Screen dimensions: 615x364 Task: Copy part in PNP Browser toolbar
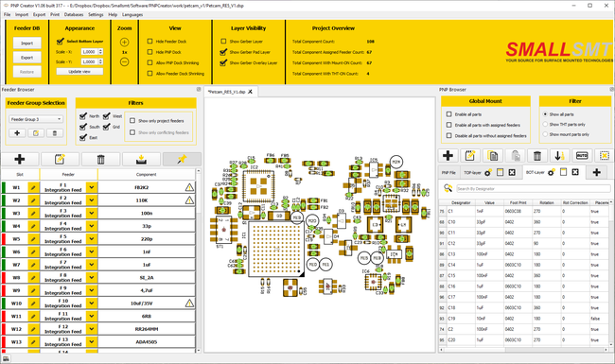[x=493, y=156]
